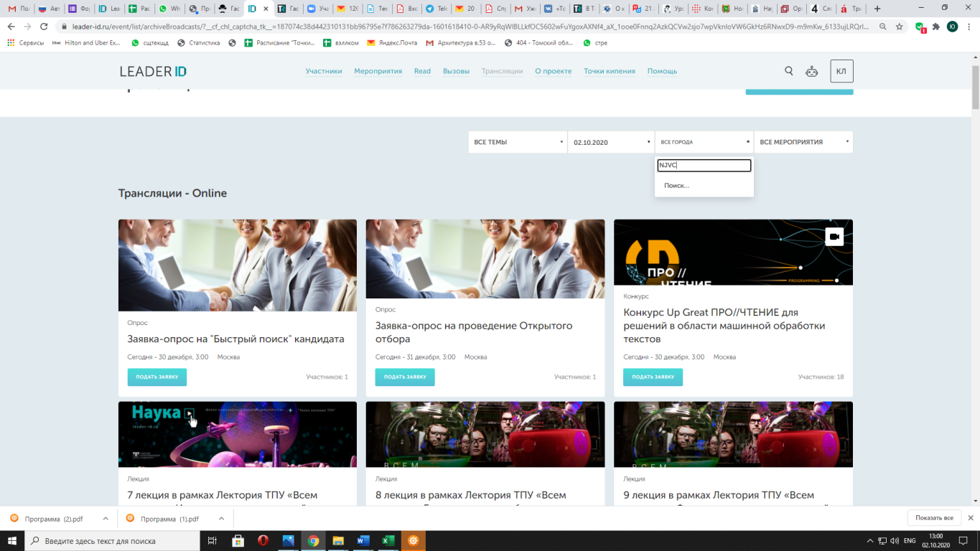The width and height of the screenshot is (980, 551).
Task: Expand the ВСЕ МЕРОПРИЯТИЯ dropdown
Action: click(803, 142)
